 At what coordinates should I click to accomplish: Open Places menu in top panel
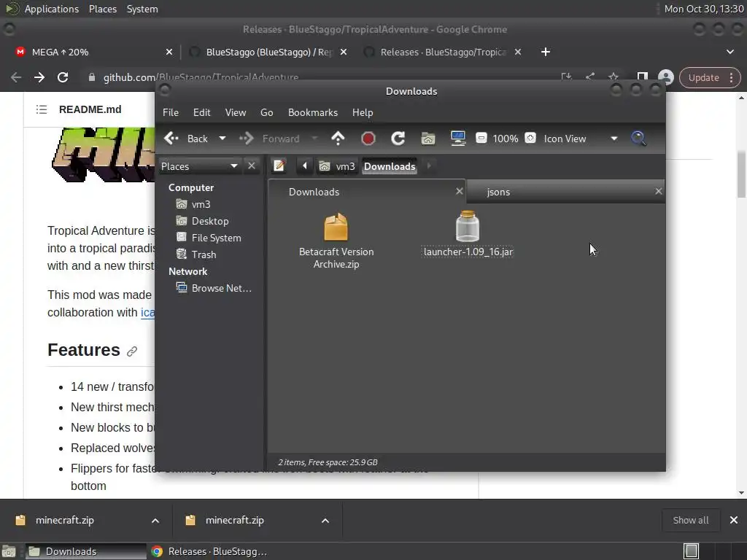coord(103,9)
